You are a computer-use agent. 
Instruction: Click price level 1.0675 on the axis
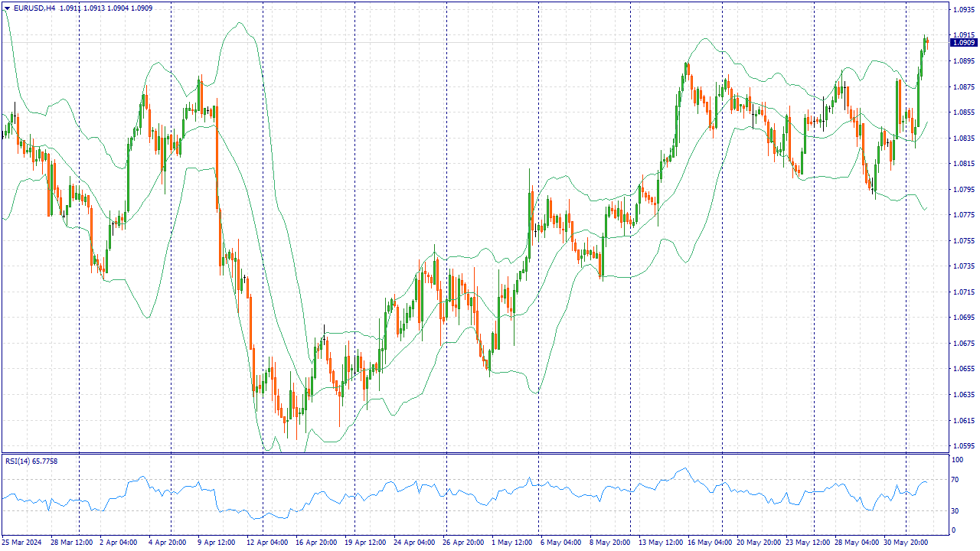point(963,344)
